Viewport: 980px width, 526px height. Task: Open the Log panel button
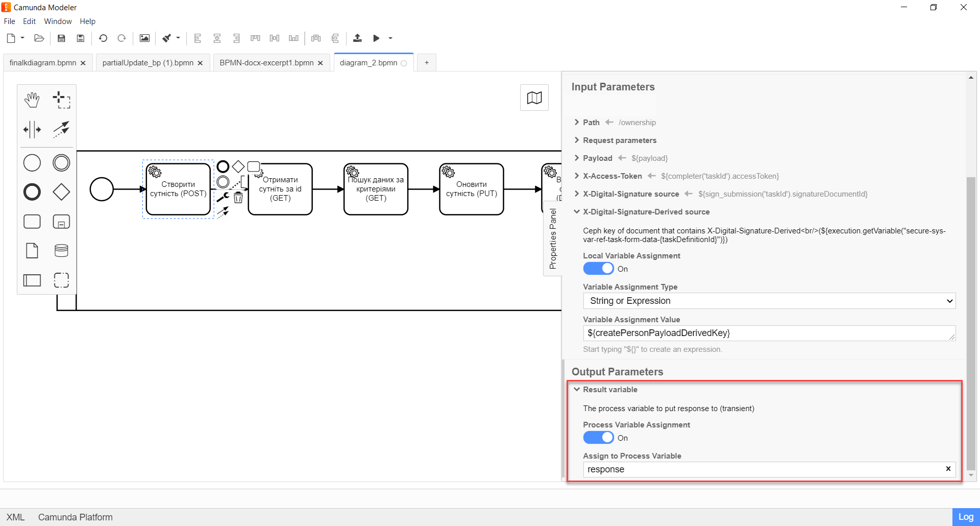point(965,517)
